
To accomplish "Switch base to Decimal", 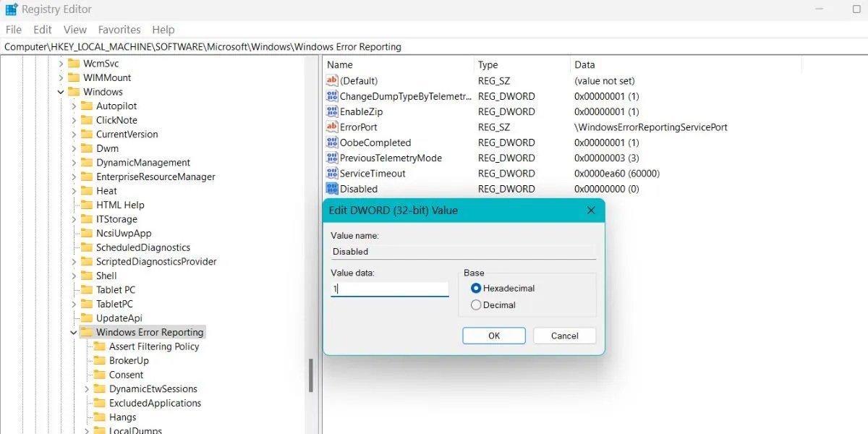I will (x=475, y=305).
